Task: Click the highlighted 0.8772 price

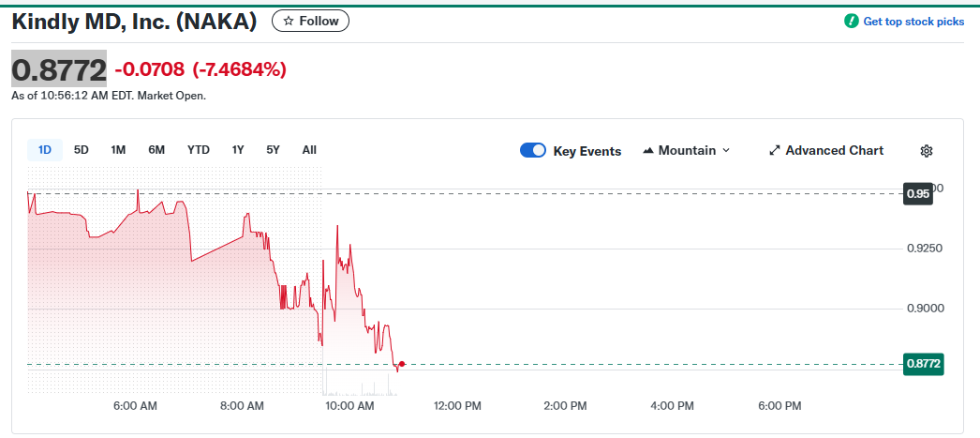Action: coord(59,68)
